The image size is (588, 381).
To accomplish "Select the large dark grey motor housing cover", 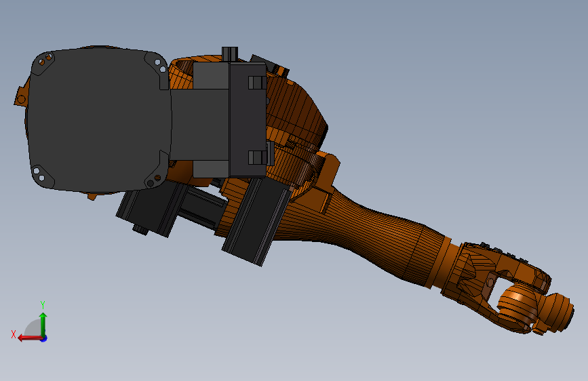I will [x=99, y=119].
